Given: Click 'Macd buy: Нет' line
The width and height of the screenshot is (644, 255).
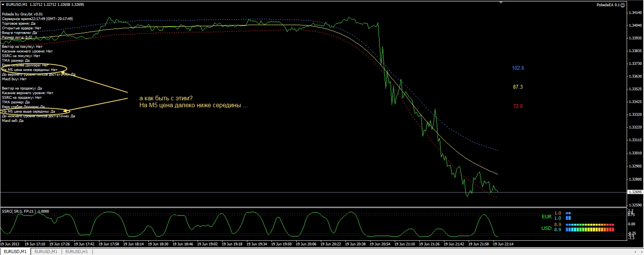Looking at the screenshot, I should tap(14, 79).
